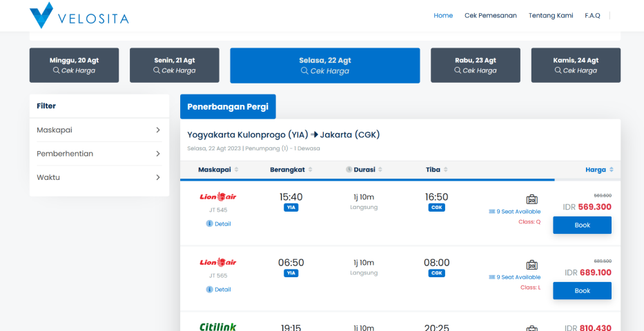Click the baggage icon on flight JT 565

531,265
